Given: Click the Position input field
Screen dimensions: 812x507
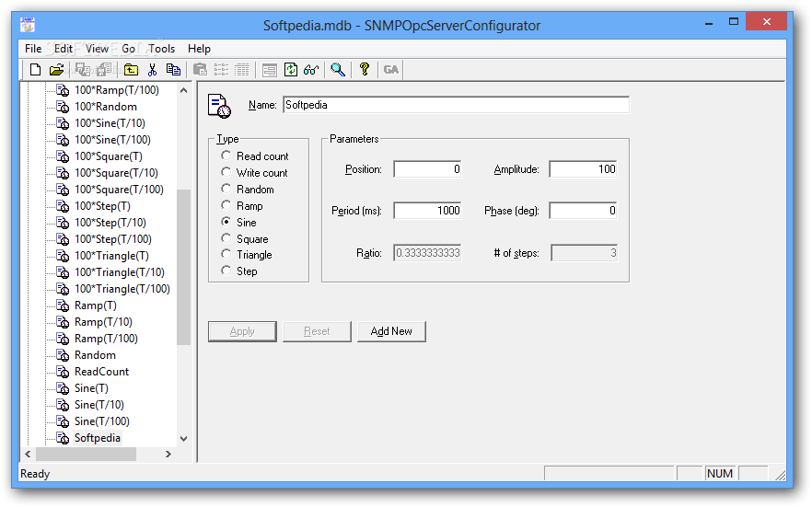Looking at the screenshot, I should point(427,169).
